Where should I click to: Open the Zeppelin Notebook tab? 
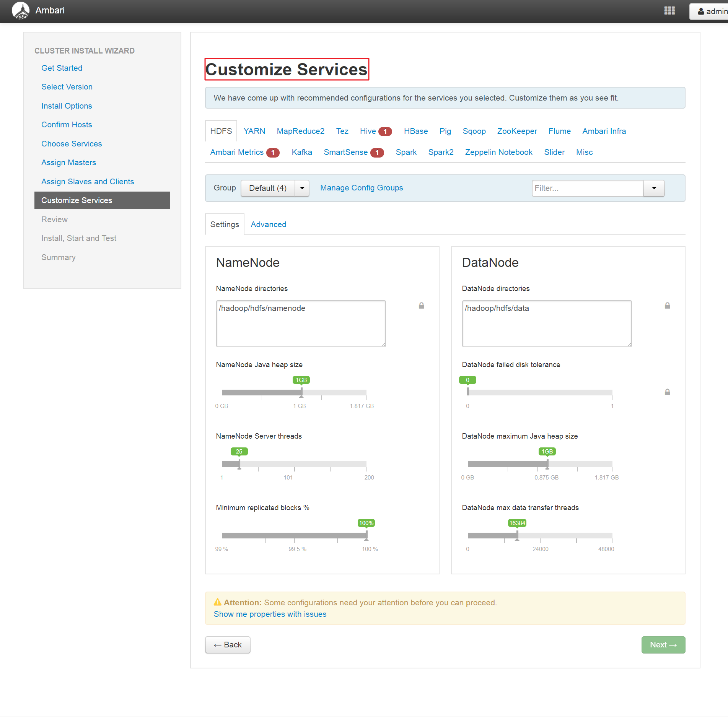point(499,152)
